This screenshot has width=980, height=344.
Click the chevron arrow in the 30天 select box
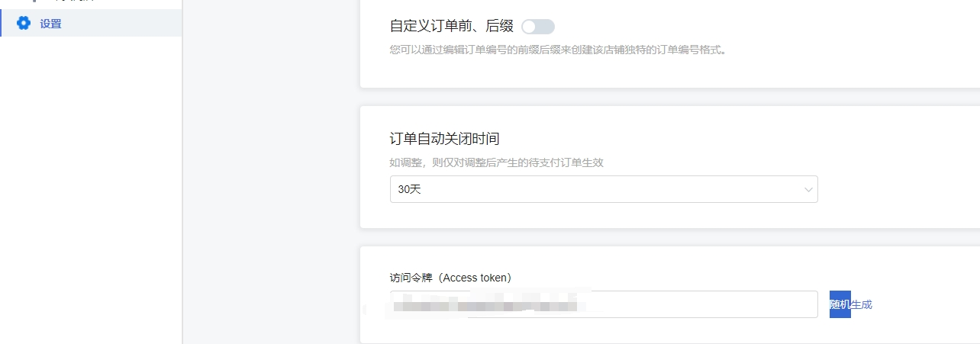[x=808, y=190]
